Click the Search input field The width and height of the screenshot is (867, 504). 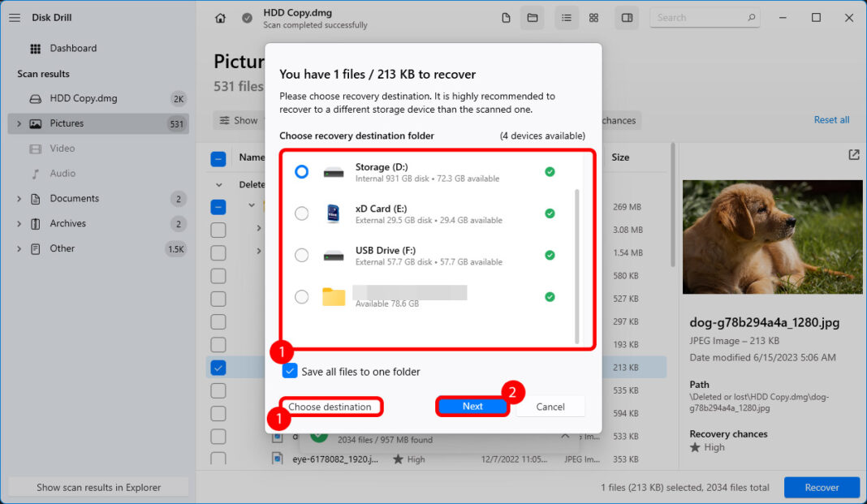[698, 18]
